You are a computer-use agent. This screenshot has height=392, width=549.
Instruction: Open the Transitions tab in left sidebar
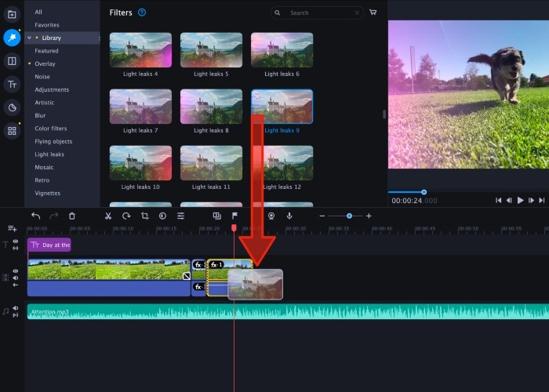coord(12,60)
